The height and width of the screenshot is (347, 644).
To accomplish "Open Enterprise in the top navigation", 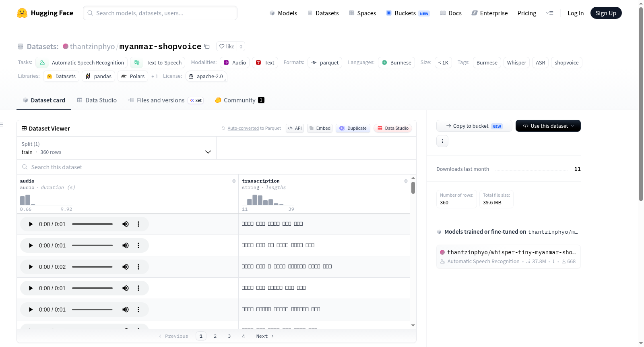I will [x=489, y=13].
